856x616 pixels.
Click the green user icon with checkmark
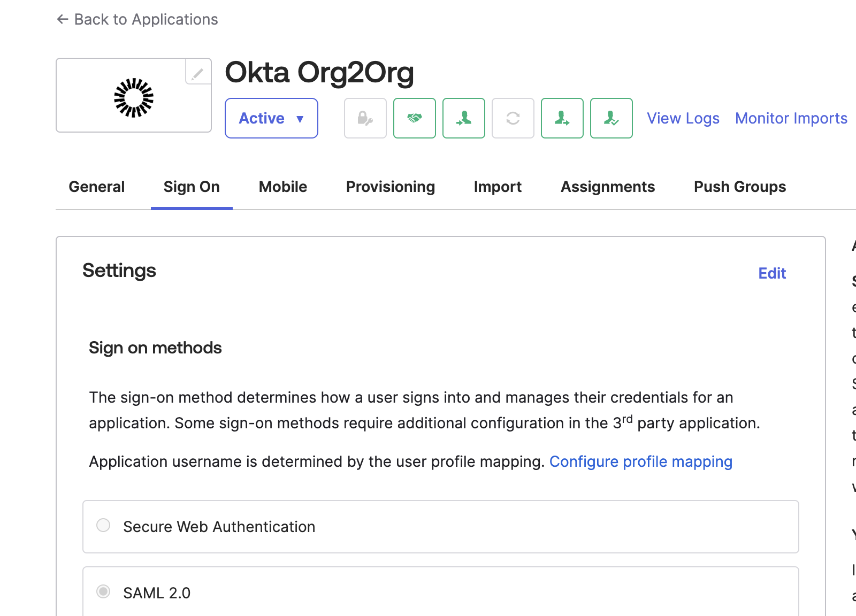pyautogui.click(x=612, y=118)
